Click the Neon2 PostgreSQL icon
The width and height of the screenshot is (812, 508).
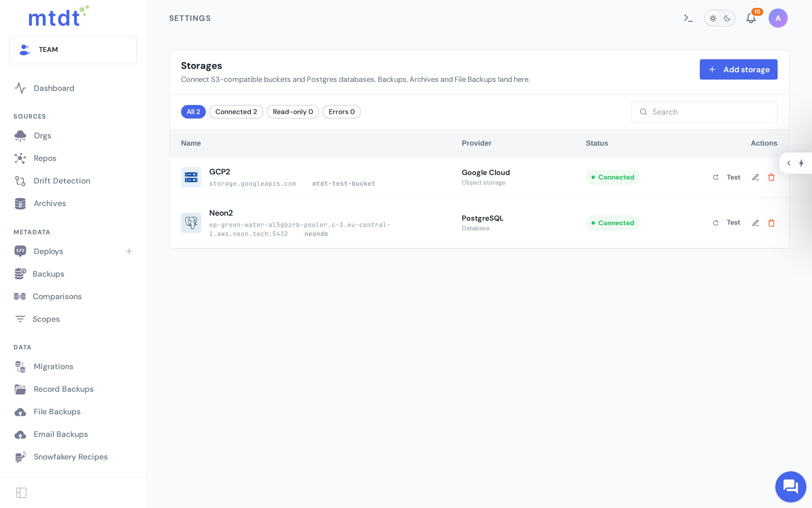pos(191,223)
